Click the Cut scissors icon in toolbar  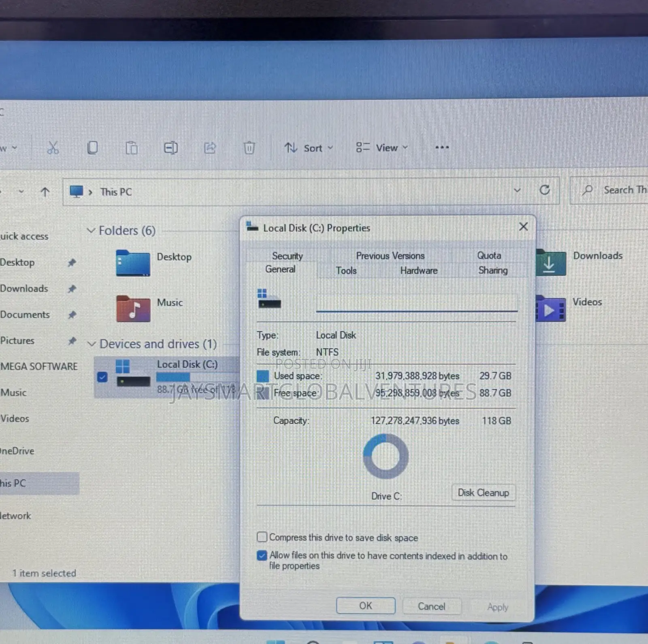point(53,148)
